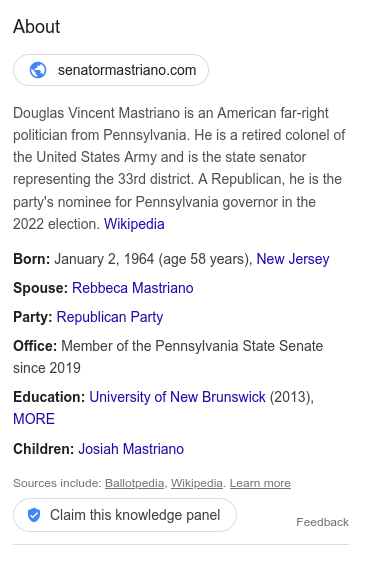Click the blue shield checkmark icon

34,515
